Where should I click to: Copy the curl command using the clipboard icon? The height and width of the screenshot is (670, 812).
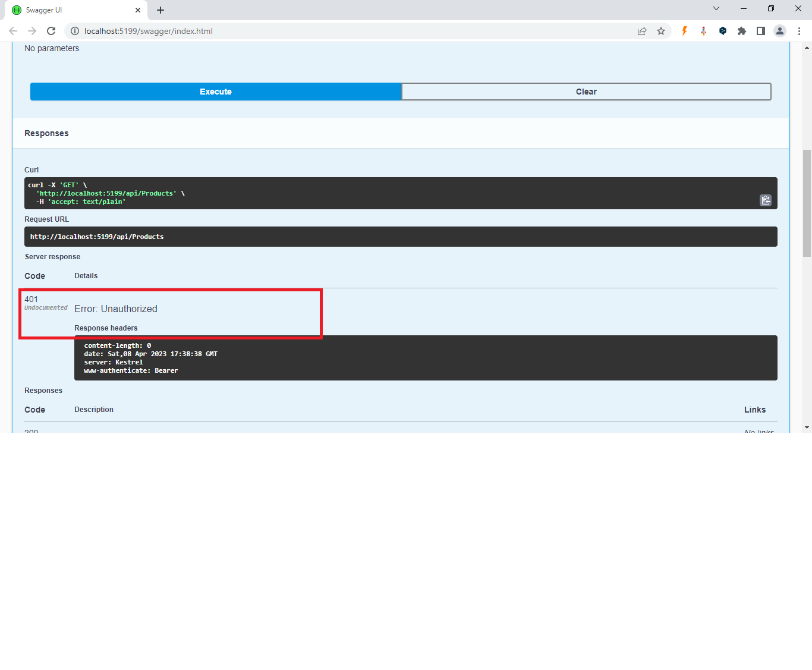(x=766, y=200)
